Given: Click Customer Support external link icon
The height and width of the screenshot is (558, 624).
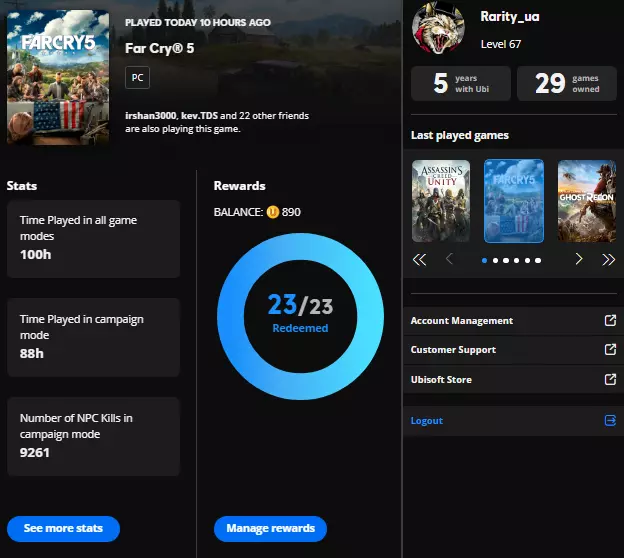Looking at the screenshot, I should [610, 349].
